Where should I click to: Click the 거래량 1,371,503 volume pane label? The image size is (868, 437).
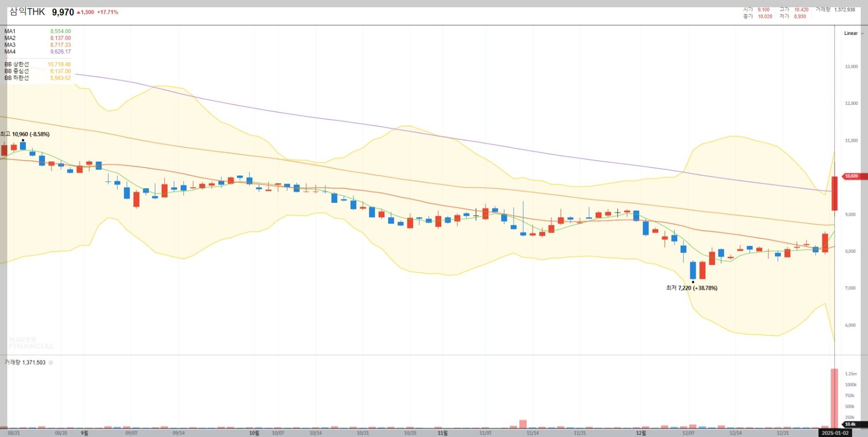tap(25, 362)
